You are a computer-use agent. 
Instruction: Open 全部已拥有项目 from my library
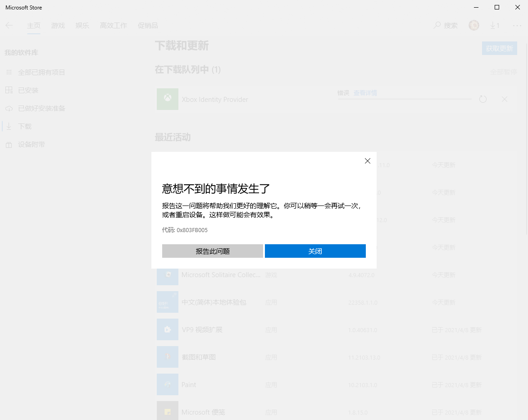click(x=41, y=72)
